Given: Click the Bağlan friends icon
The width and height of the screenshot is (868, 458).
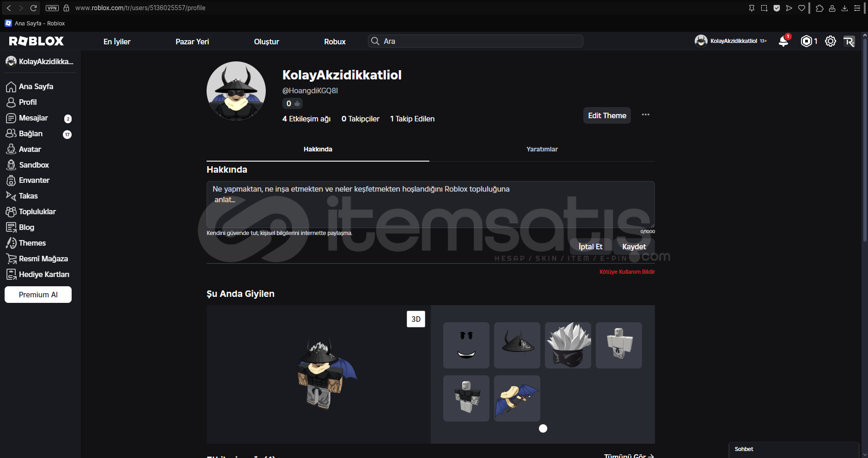Looking at the screenshot, I should click(11, 133).
